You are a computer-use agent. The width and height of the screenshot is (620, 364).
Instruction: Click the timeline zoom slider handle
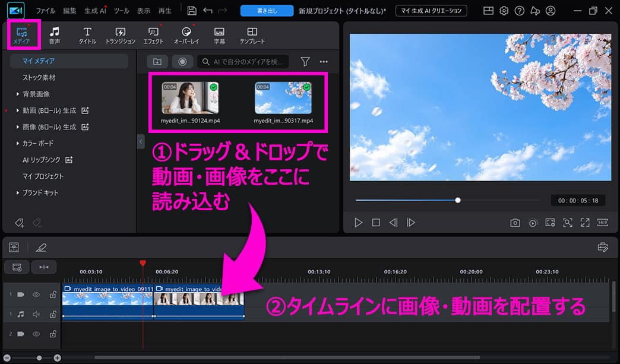pos(39,357)
